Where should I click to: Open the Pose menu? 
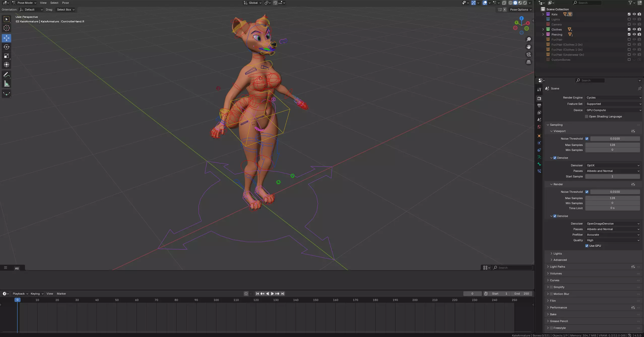point(65,3)
